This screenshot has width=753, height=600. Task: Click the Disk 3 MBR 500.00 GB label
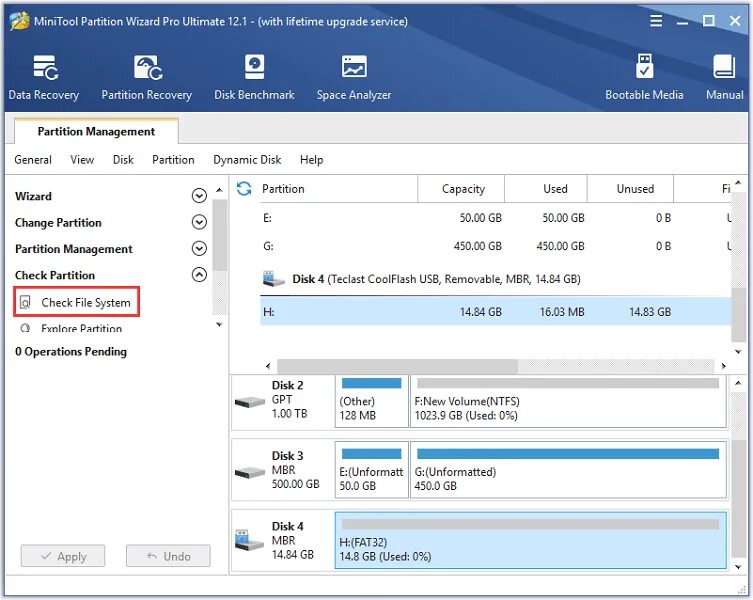(295, 470)
